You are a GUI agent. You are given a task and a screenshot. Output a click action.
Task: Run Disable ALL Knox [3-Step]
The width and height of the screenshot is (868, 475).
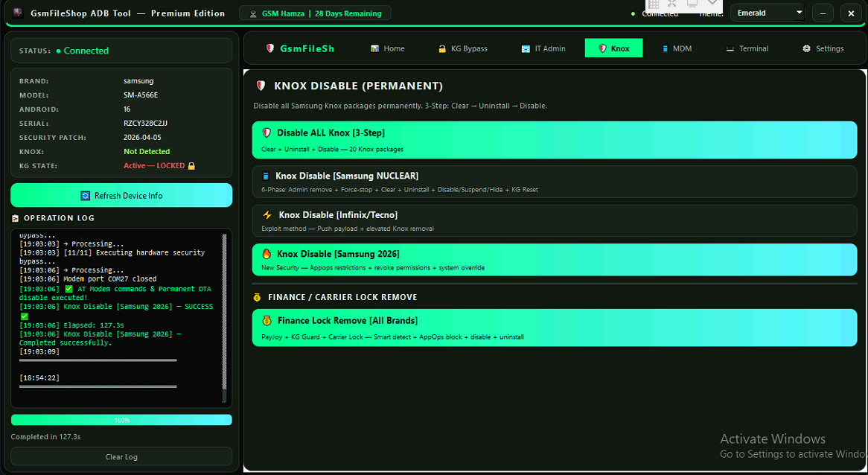[x=554, y=140]
